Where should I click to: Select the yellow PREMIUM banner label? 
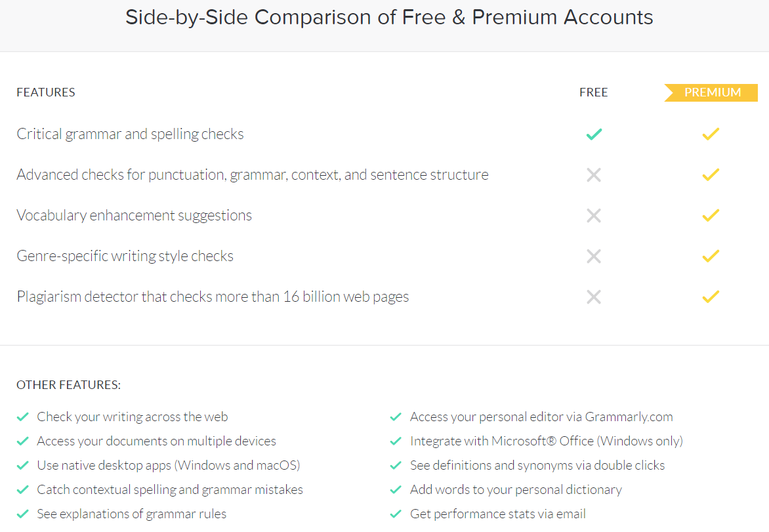pyautogui.click(x=711, y=92)
